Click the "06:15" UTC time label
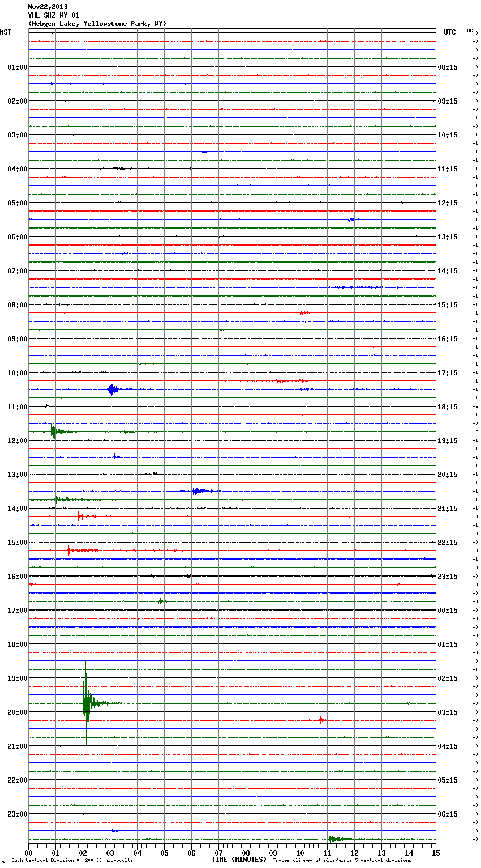This screenshot has height=868, width=481. (448, 814)
